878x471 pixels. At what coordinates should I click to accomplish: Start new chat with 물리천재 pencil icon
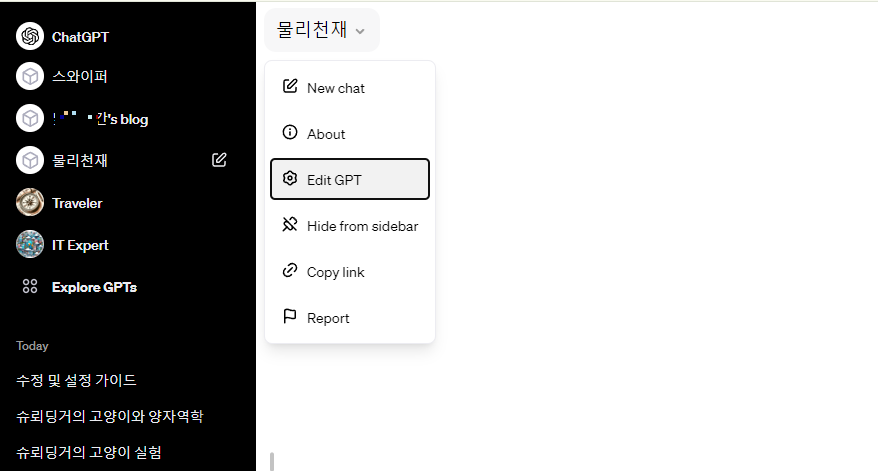coord(220,160)
